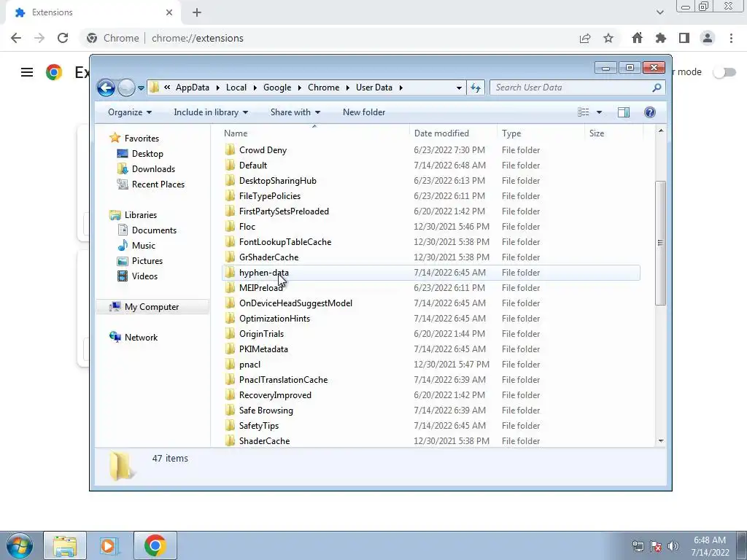Select the pnacl folder icon
747x560 pixels.
[x=230, y=365]
